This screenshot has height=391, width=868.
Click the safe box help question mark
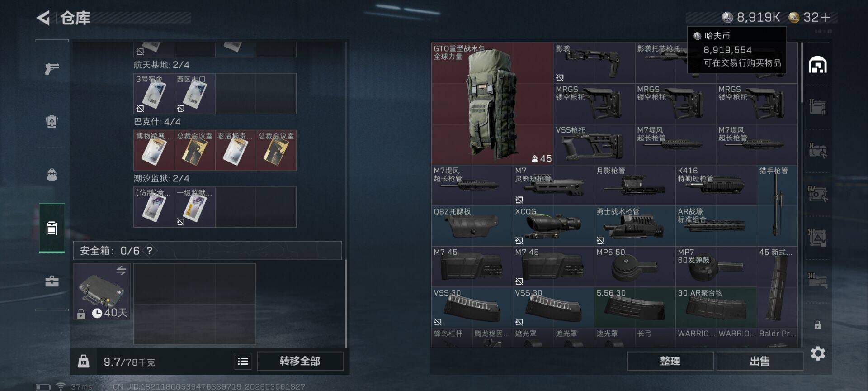(x=150, y=250)
